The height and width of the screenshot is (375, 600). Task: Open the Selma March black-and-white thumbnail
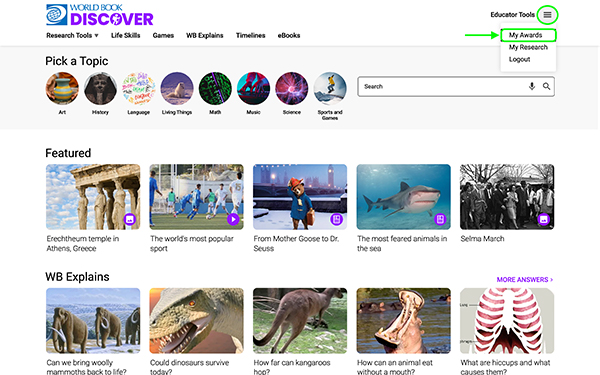[x=507, y=197]
